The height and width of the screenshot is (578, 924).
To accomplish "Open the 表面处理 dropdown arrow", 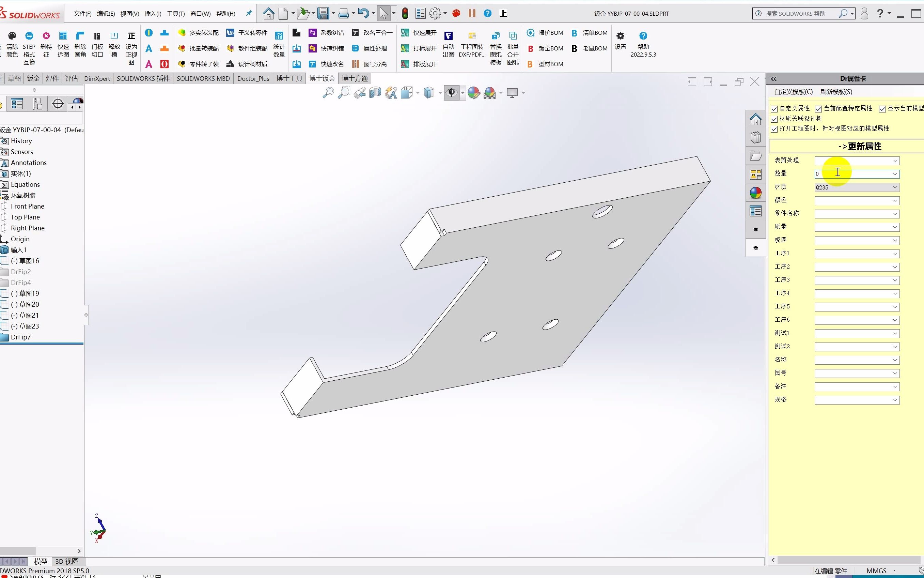I will [x=895, y=161].
